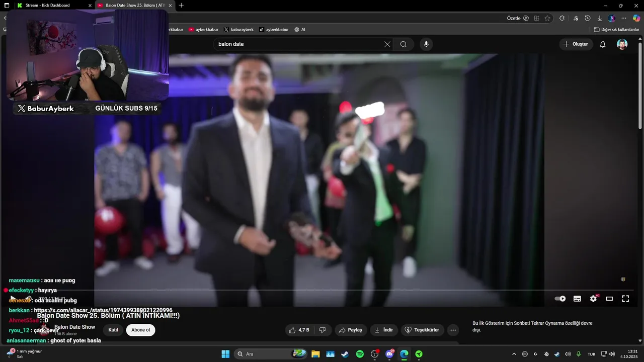This screenshot has height=362, width=644.
Task: Open the browser profile avatar
Action: pyautogui.click(x=612, y=18)
